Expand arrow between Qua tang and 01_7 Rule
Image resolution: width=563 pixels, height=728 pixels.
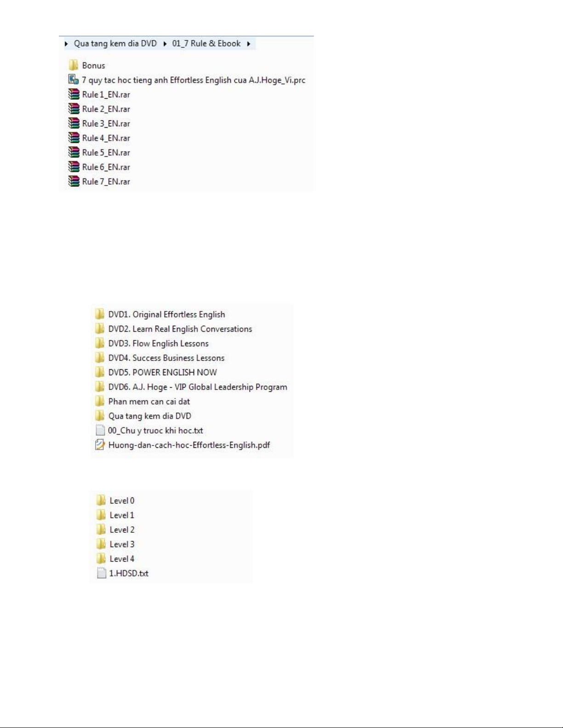tap(165, 44)
